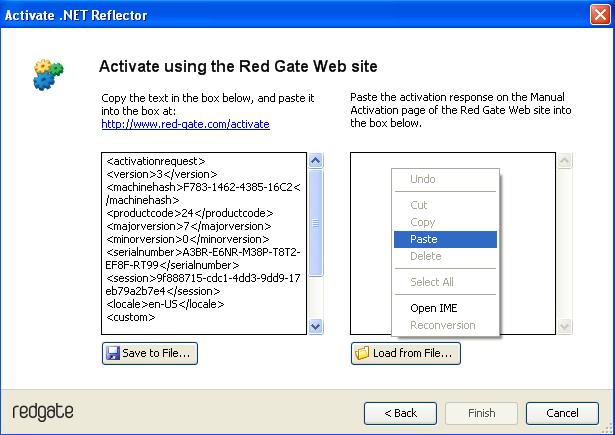The height and width of the screenshot is (435, 615).
Task: Choose Select All in context menu
Action: tap(445, 282)
